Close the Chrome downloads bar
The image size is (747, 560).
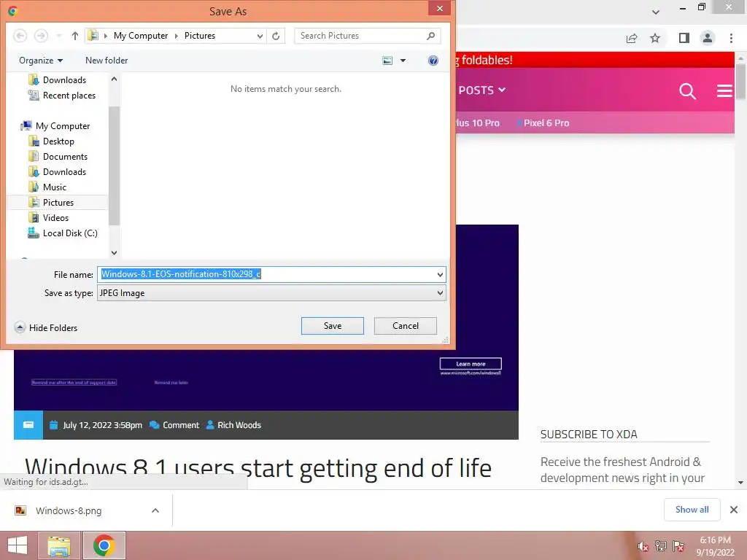coord(734,510)
